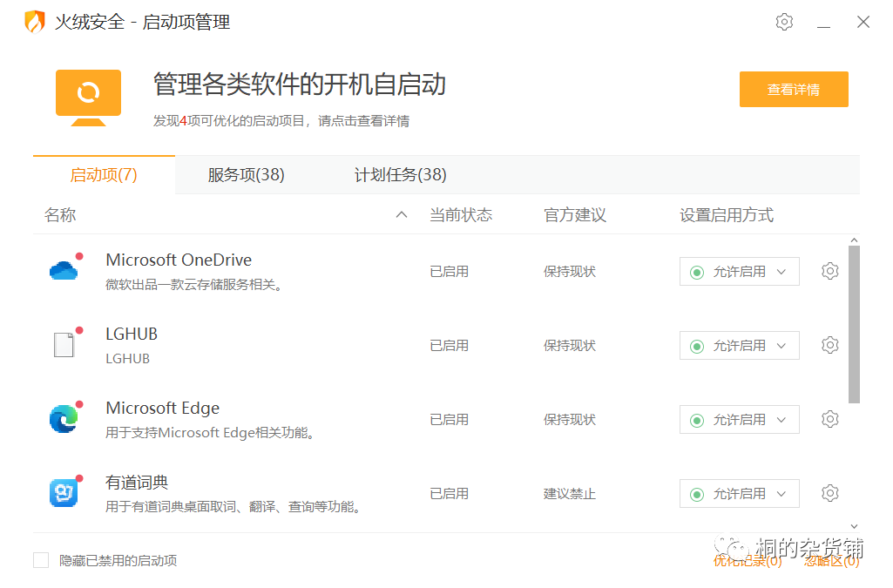The width and height of the screenshot is (893, 588).
Task: Open the title bar settings gear
Action: point(784,22)
